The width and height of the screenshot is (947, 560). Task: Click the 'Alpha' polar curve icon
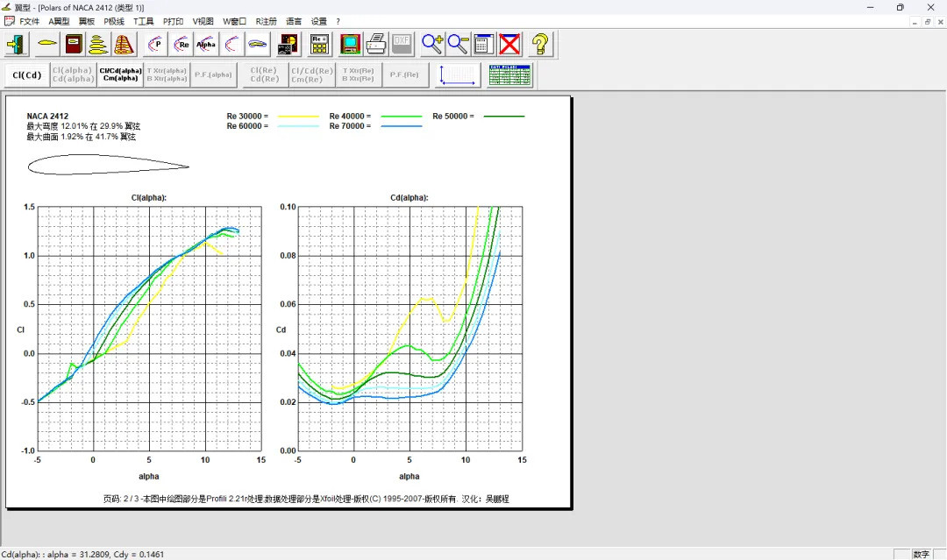tap(206, 44)
